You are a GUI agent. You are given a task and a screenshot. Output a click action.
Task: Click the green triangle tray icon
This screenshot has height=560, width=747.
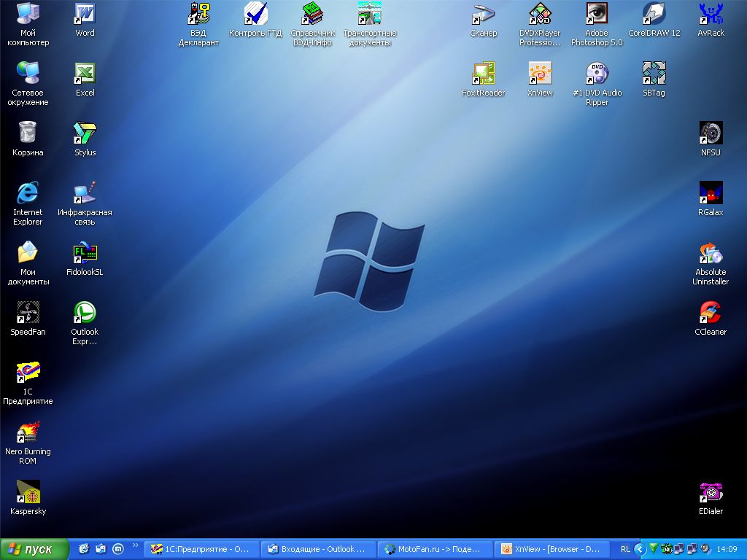pyautogui.click(x=654, y=548)
